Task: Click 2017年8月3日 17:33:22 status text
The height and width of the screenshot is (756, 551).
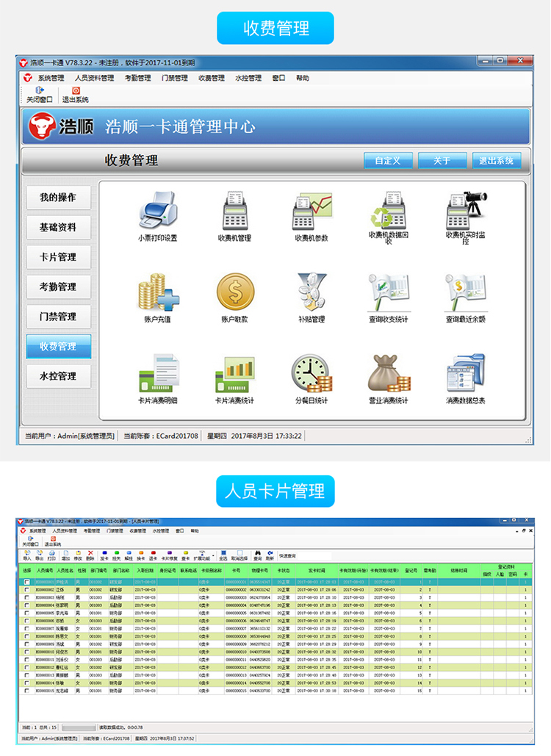Action: (266, 436)
